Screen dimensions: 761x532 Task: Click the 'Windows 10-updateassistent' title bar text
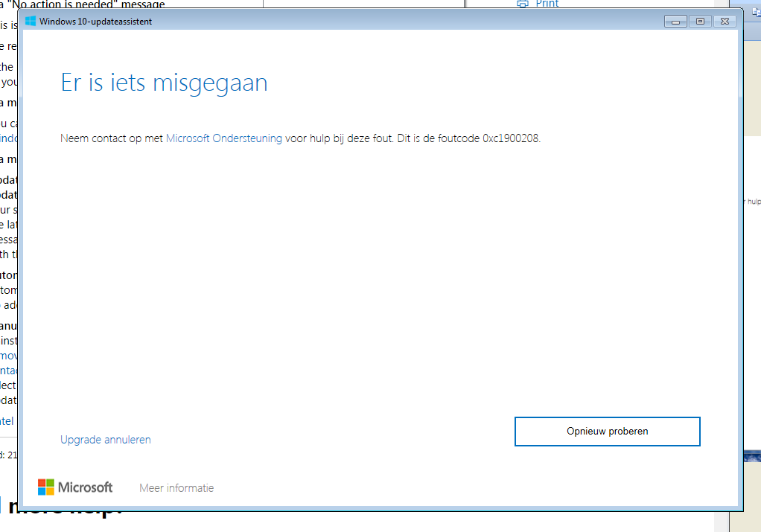[95, 22]
